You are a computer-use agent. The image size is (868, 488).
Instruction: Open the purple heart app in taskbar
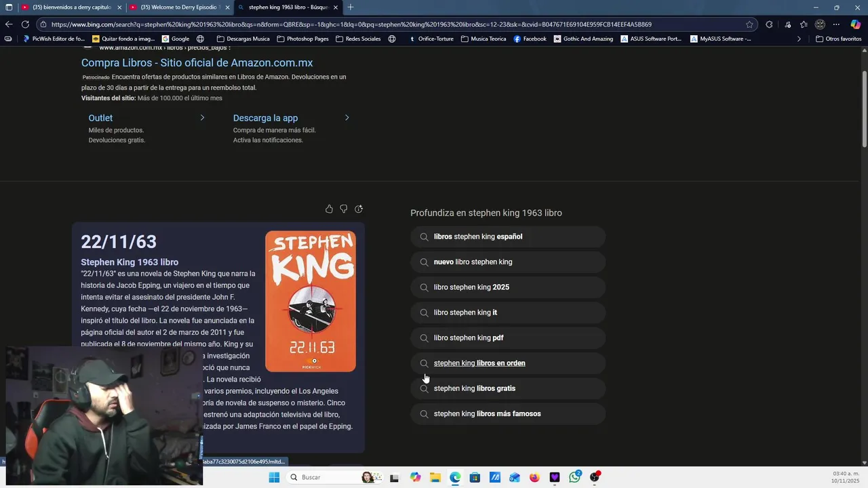click(x=555, y=477)
